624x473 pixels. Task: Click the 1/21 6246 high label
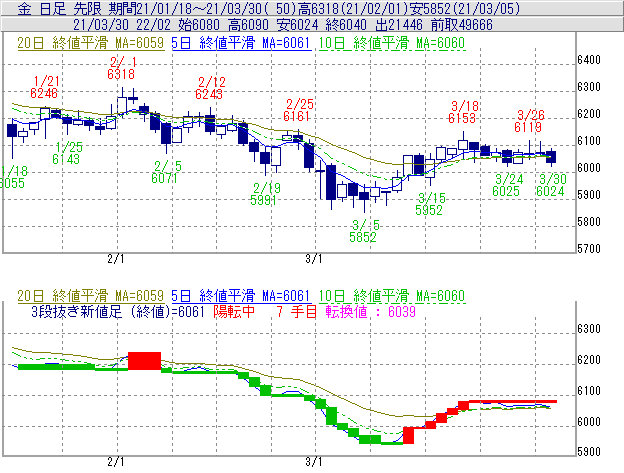point(45,87)
